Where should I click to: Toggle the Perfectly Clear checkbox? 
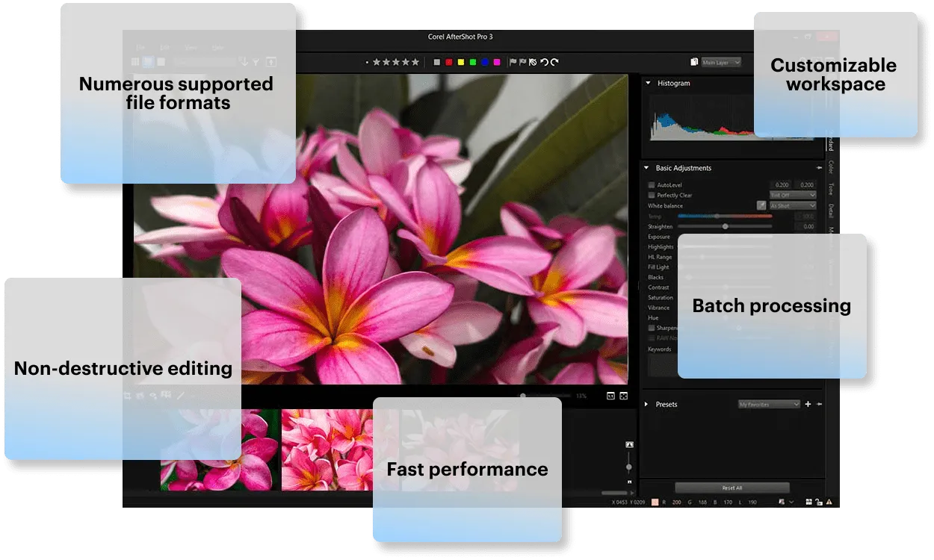(652, 196)
